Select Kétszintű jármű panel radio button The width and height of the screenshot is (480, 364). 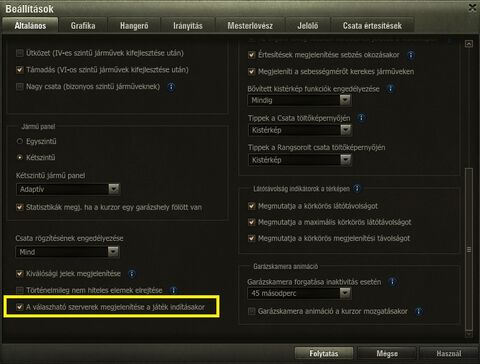coord(20,157)
